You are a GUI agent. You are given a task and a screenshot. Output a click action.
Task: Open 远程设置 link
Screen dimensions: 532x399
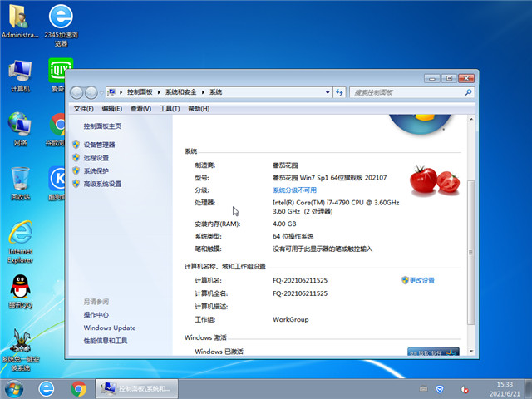tap(96, 158)
